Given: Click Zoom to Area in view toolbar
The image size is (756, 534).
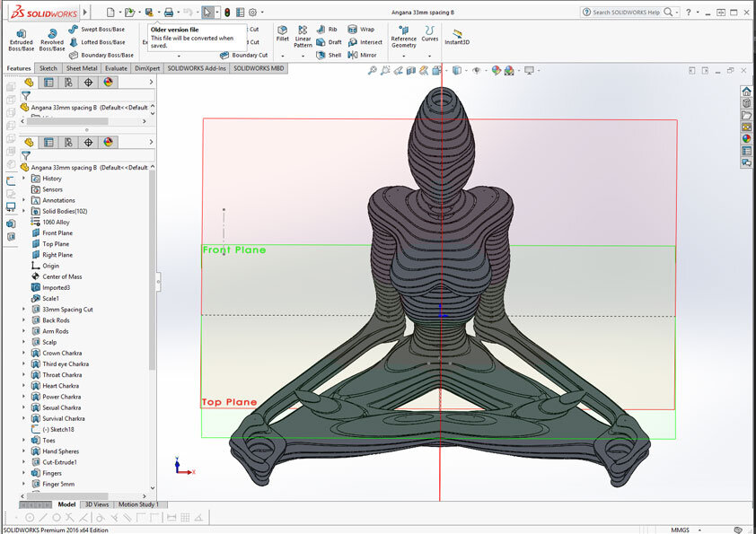Looking at the screenshot, I should click(385, 71).
